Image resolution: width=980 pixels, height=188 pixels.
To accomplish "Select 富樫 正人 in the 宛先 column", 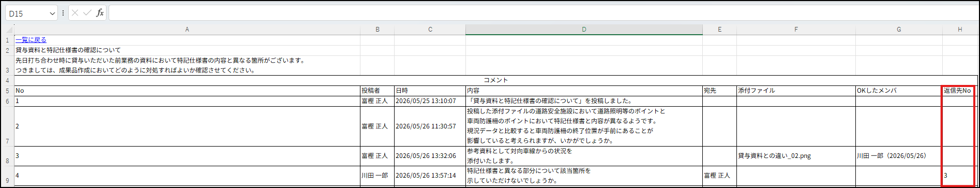I will coord(719,176).
